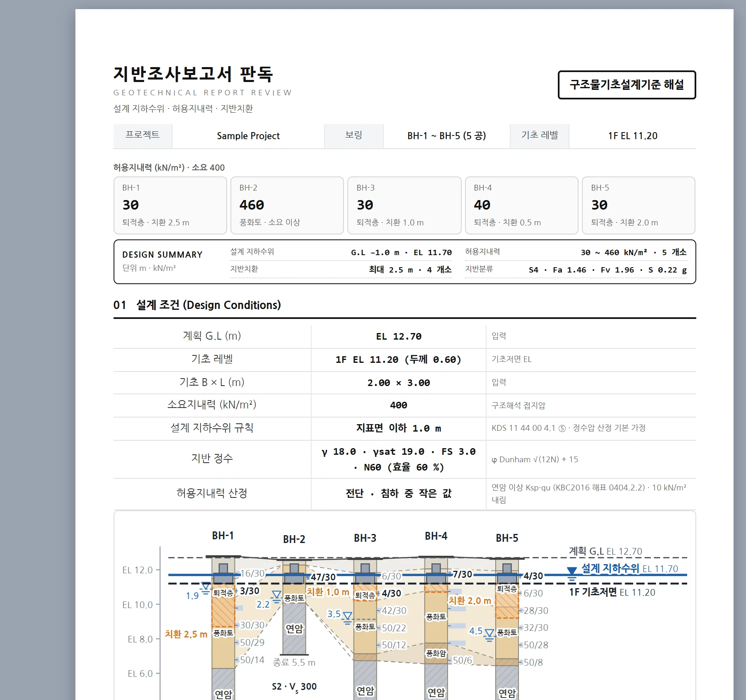Click the G.L -1.0 m · EL 11.70 value
746x700 pixels.
click(401, 253)
